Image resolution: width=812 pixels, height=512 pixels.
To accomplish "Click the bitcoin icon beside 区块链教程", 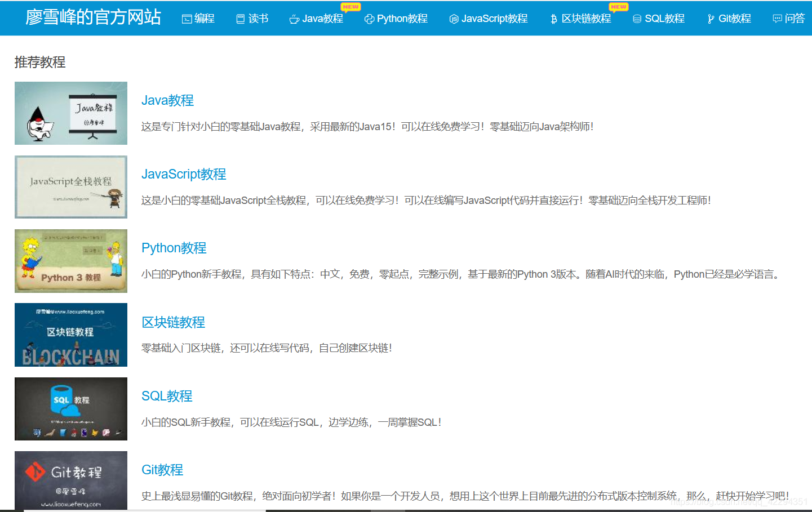I will click(x=554, y=19).
